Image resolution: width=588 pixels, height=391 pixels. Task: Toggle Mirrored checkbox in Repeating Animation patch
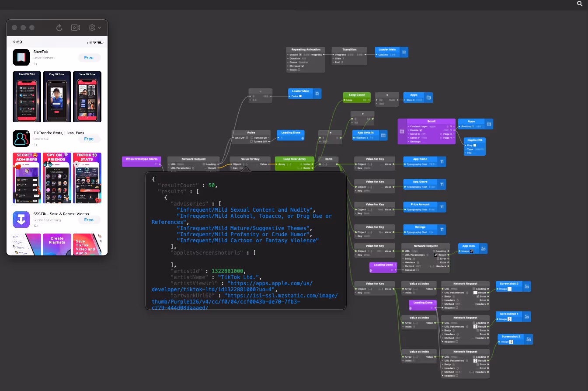click(303, 66)
